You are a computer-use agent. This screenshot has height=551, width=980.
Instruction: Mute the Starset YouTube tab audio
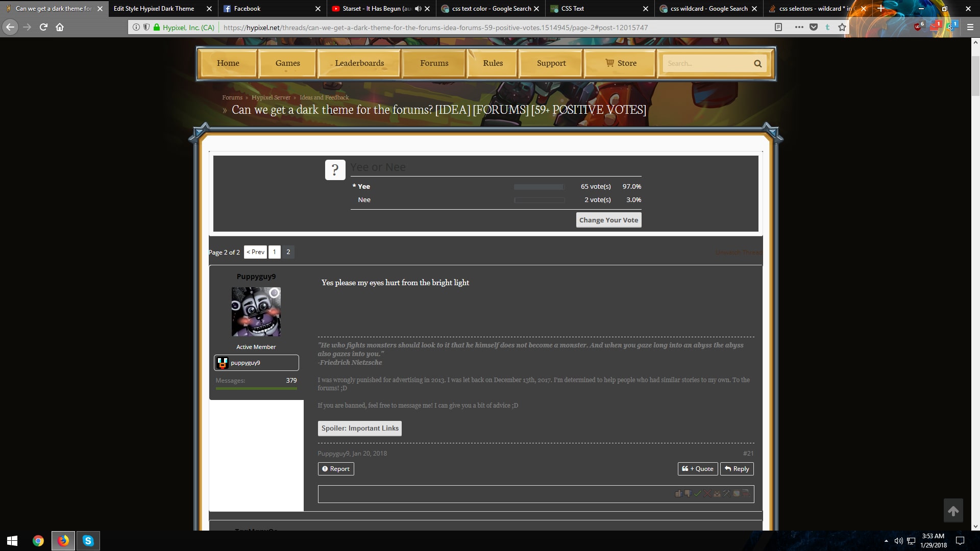(x=418, y=9)
